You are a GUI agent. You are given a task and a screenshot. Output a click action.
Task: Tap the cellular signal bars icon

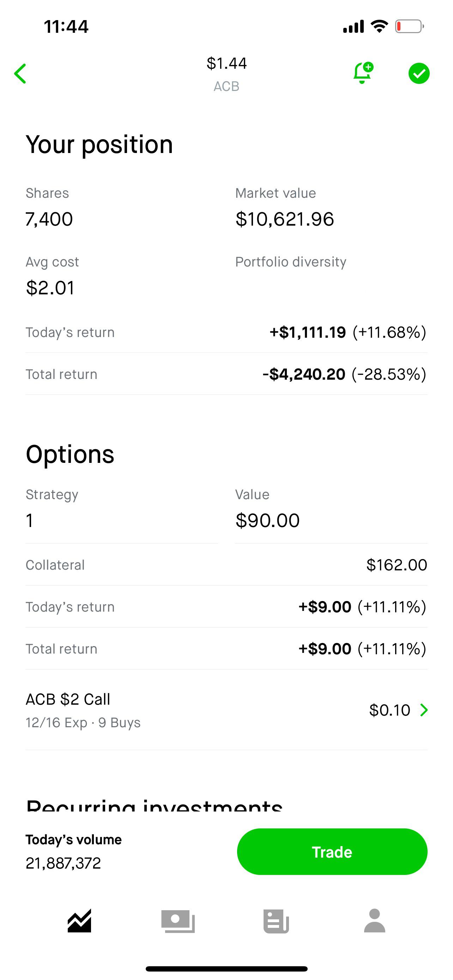click(353, 26)
